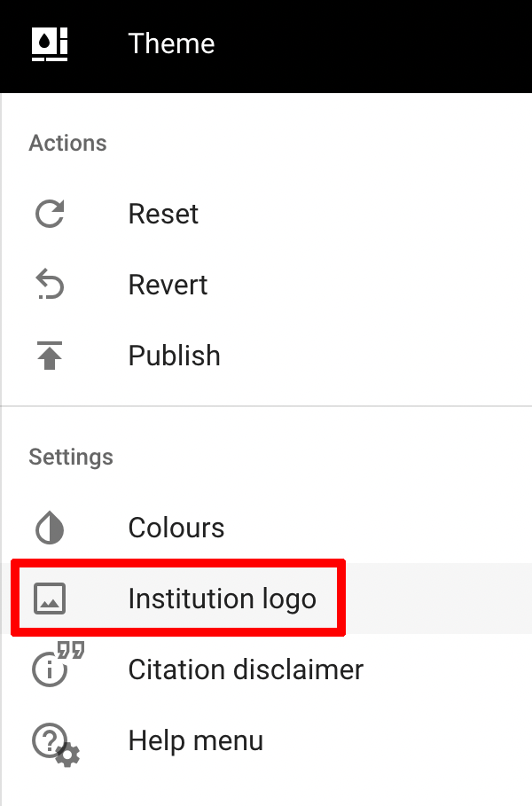
Task: Click the Actions section heading
Action: point(67,144)
